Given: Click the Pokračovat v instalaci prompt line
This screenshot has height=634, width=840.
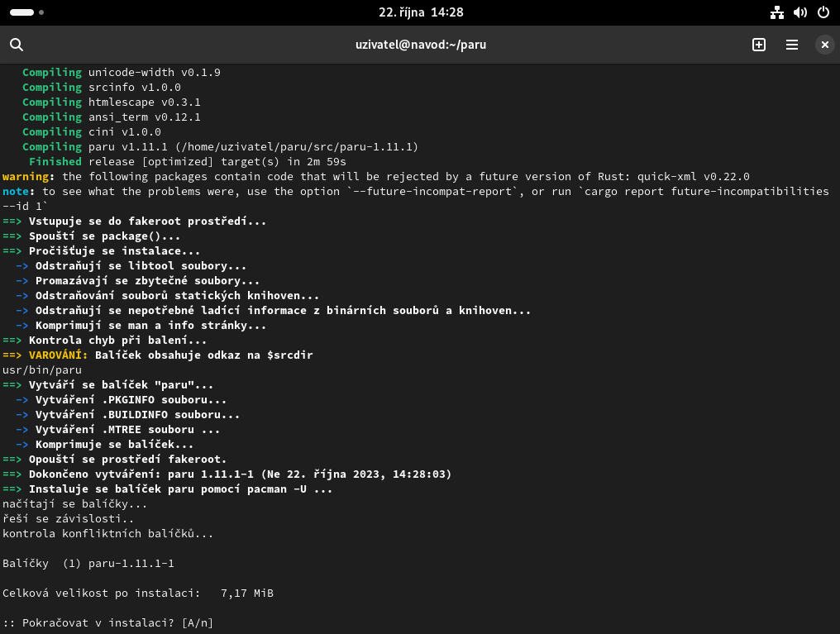Looking at the screenshot, I should pyautogui.click(x=107, y=622).
